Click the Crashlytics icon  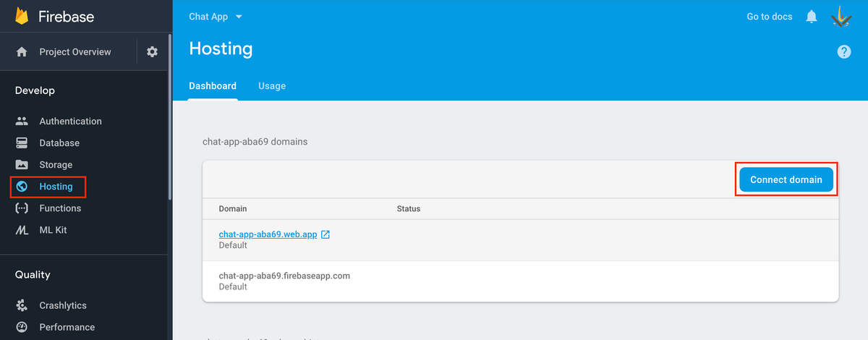point(22,305)
